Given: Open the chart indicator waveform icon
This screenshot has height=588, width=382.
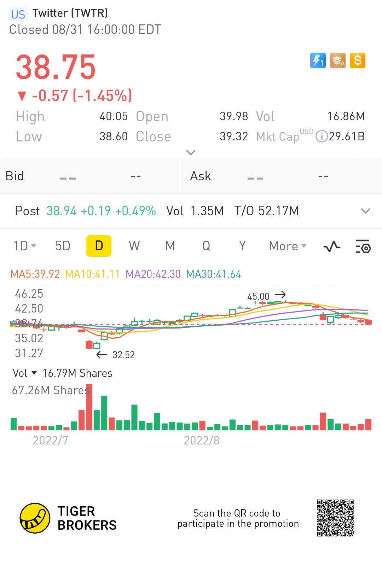Looking at the screenshot, I should click(x=332, y=246).
